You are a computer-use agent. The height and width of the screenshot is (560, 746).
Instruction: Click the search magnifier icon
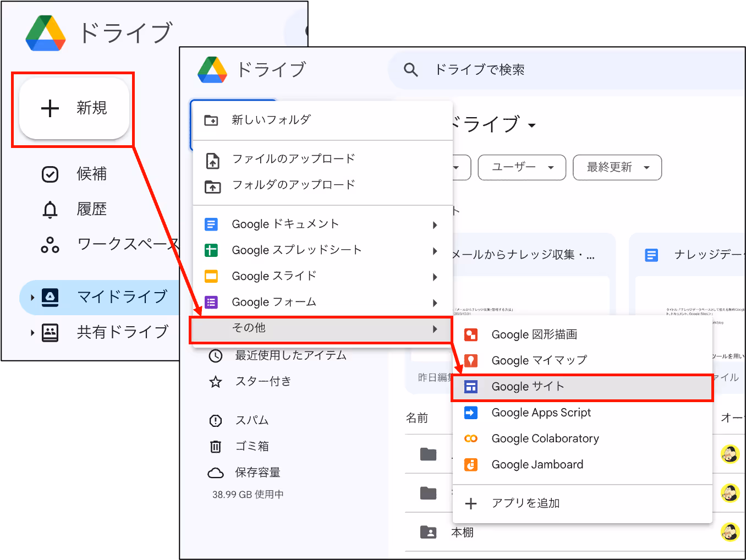[410, 70]
